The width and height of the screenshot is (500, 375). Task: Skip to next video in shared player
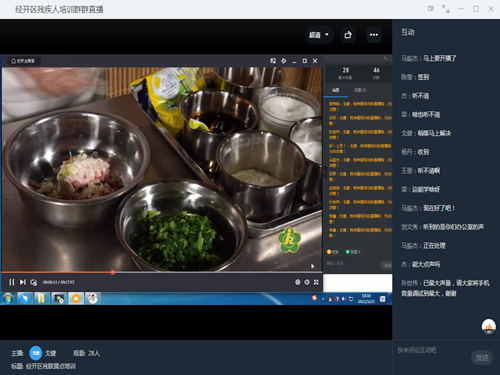22,282
